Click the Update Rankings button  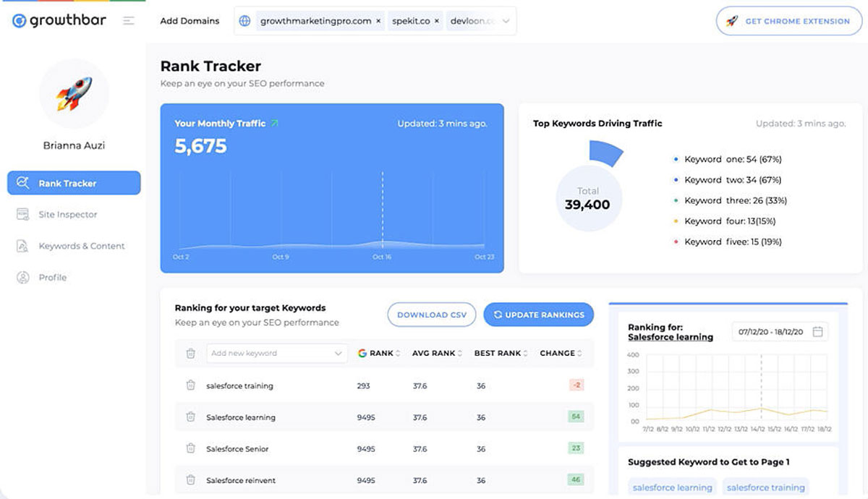[x=539, y=315]
